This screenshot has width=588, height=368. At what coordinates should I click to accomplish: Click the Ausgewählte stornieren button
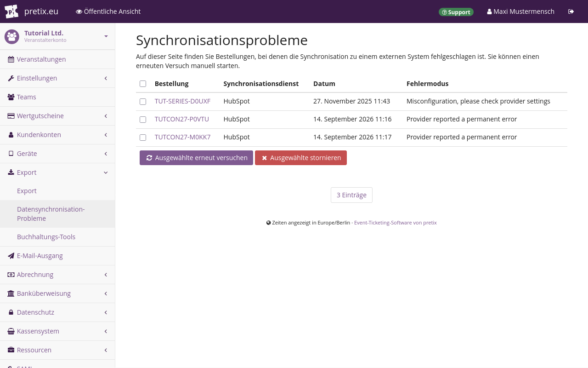(x=301, y=158)
